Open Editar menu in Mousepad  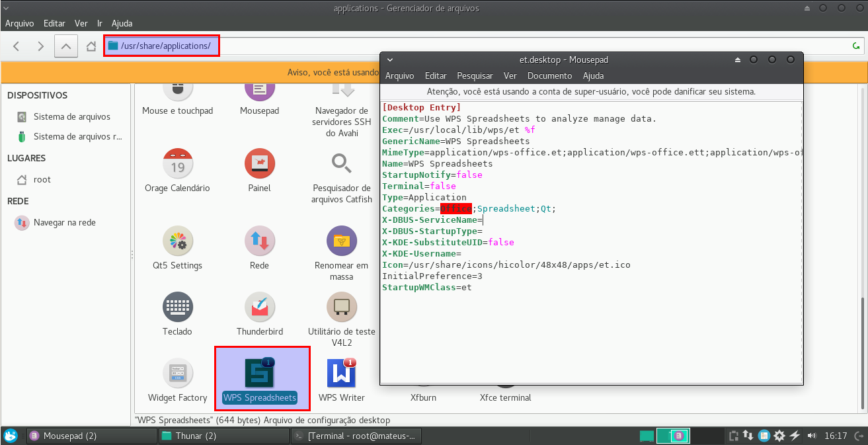point(436,76)
